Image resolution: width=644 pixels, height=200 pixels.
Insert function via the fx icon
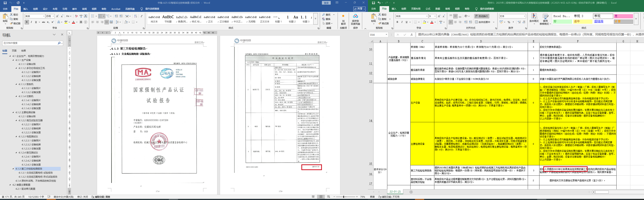(411, 35)
